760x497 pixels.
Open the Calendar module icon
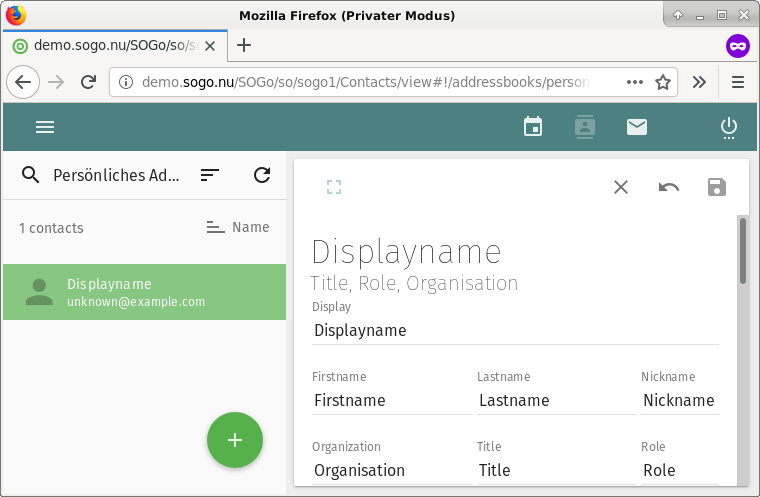[533, 127]
